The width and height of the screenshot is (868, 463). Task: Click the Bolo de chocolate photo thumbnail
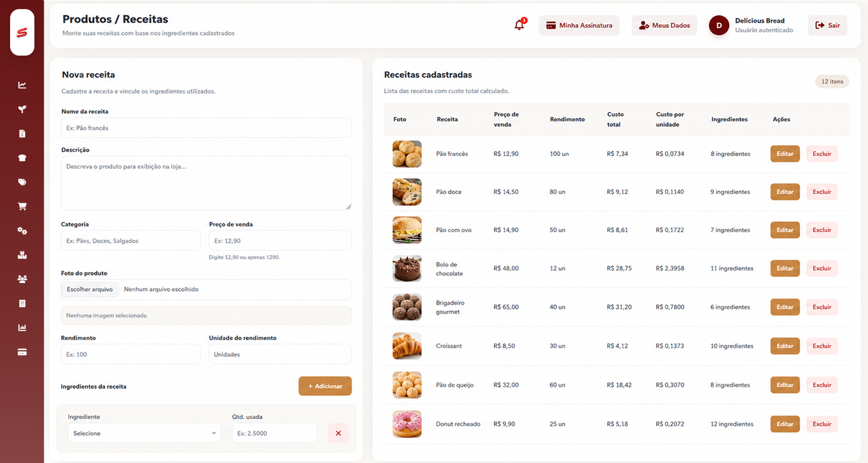(407, 268)
